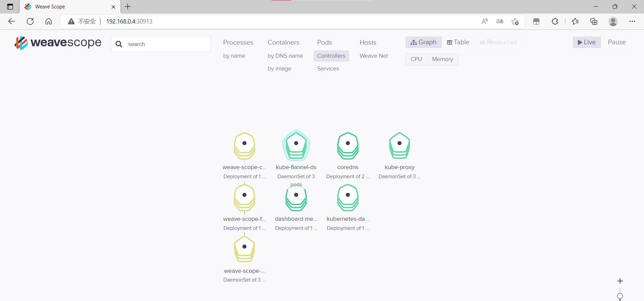Open the browser extensions puzzle icon
The image size is (644, 301).
tap(555, 21)
